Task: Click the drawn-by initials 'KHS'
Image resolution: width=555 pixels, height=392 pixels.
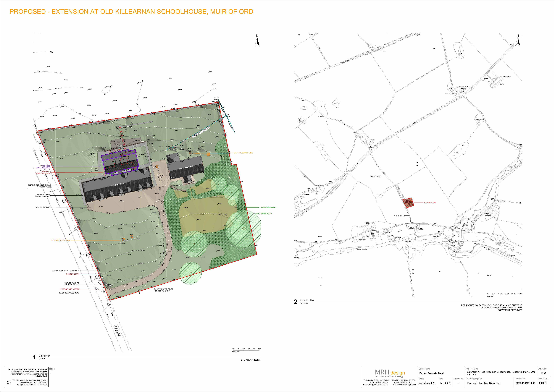Action: point(543,373)
